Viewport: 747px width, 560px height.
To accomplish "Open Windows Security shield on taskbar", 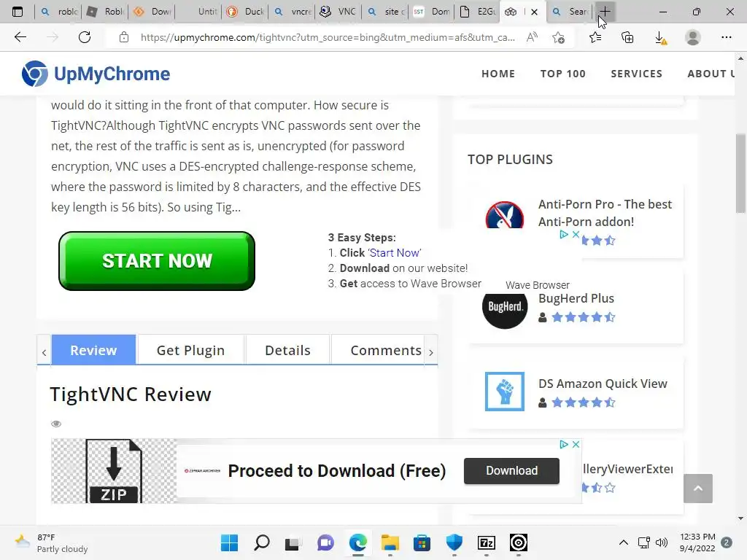I will [x=454, y=542].
